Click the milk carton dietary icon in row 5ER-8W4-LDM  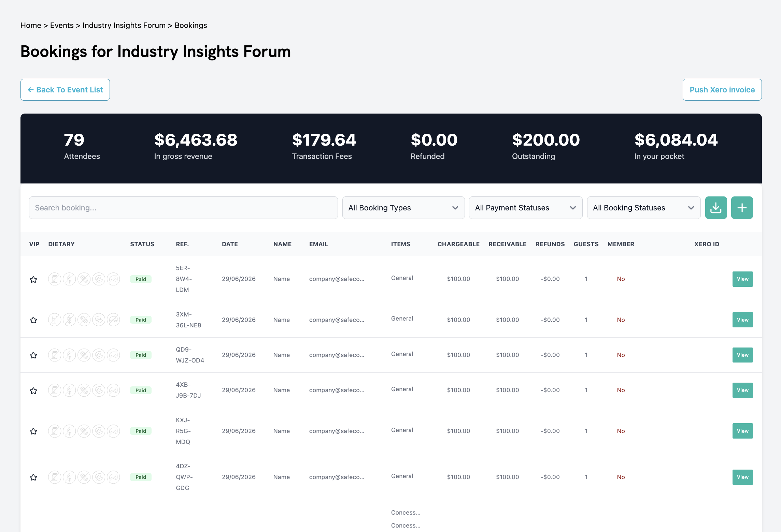click(55, 279)
